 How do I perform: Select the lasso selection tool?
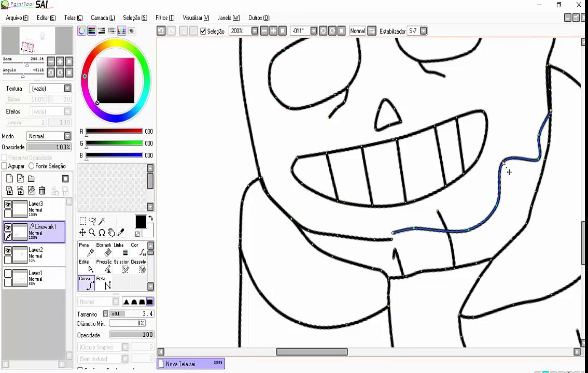[x=92, y=221]
